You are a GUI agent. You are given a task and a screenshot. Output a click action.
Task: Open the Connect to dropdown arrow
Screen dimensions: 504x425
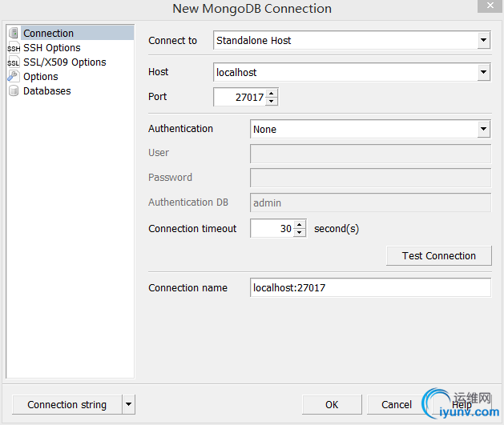tap(483, 40)
